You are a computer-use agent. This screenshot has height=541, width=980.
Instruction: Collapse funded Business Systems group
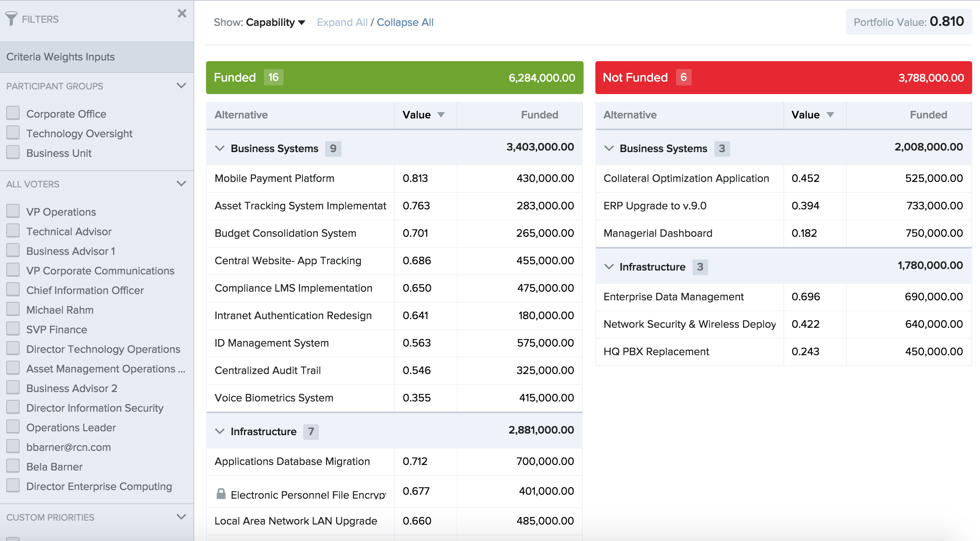(x=220, y=148)
